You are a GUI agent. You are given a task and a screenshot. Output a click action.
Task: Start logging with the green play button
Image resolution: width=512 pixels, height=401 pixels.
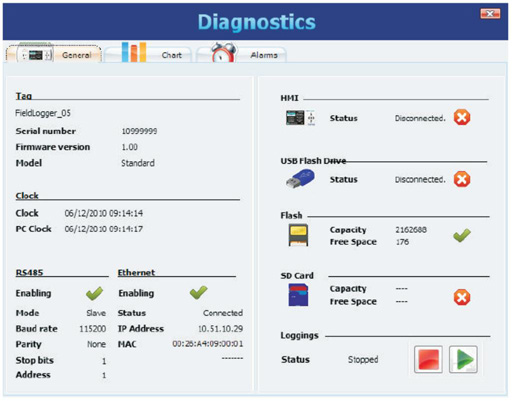click(463, 359)
